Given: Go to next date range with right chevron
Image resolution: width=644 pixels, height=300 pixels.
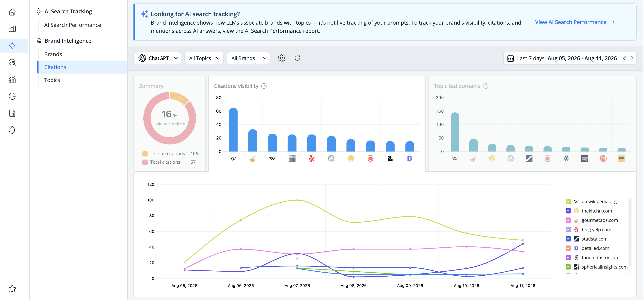Looking at the screenshot, I should click(632, 58).
